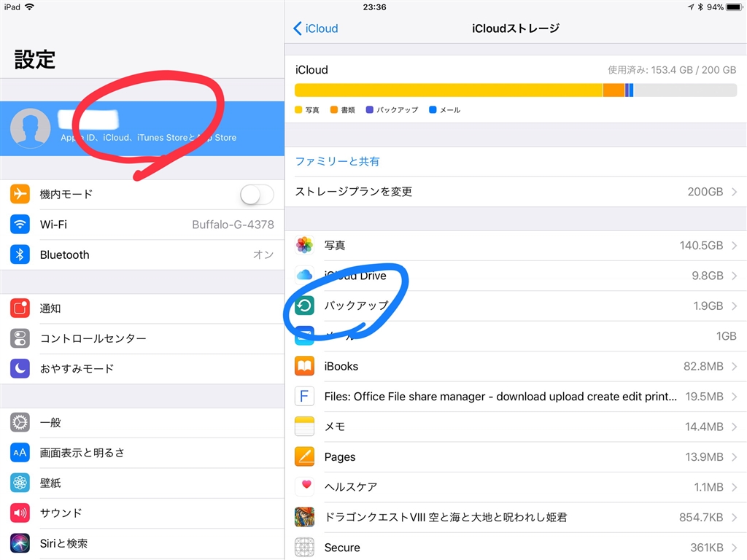747x560 pixels.
Task: Open the 一般 settings row label
Action: [x=50, y=422]
